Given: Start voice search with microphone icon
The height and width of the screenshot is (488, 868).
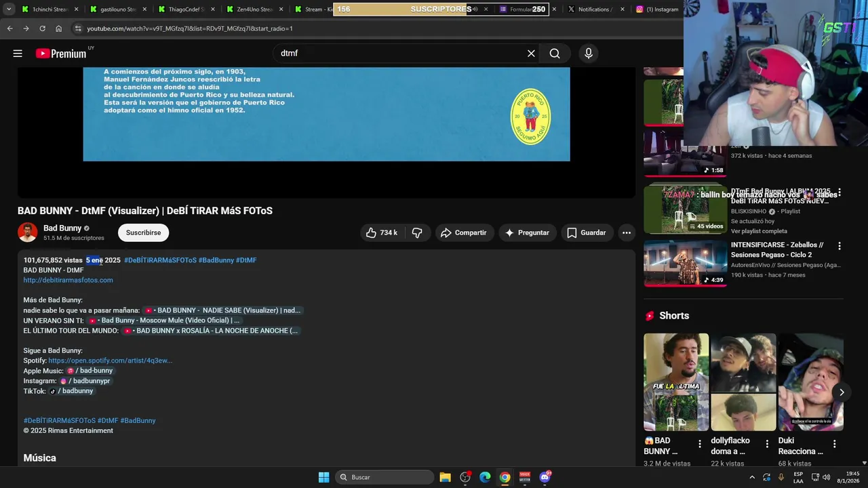Looking at the screenshot, I should pos(589,54).
